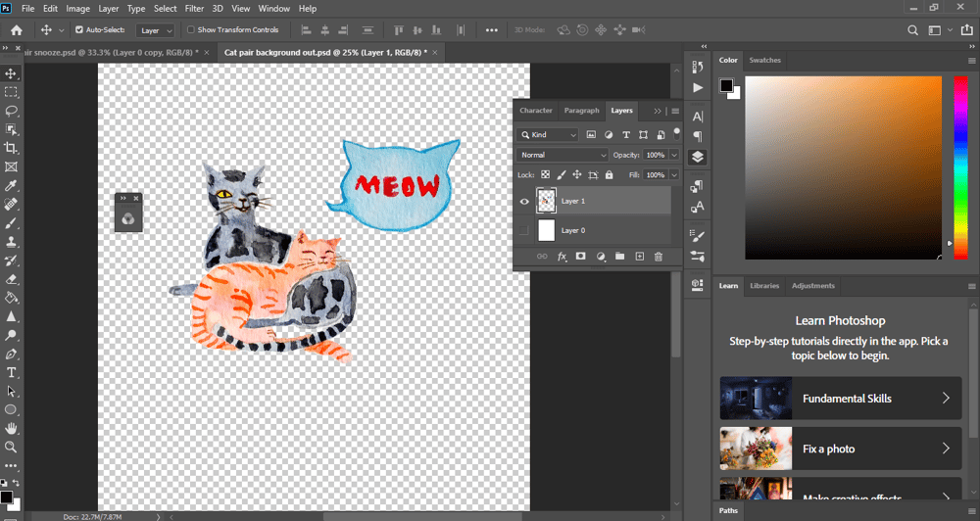Close the Cat pair background out.psd tab

click(x=435, y=53)
